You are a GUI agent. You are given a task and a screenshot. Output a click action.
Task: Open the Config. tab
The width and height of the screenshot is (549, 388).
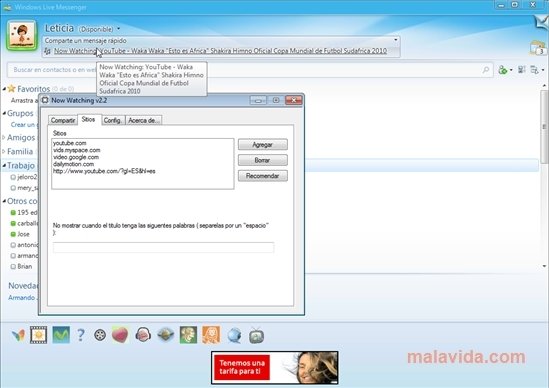click(113, 120)
